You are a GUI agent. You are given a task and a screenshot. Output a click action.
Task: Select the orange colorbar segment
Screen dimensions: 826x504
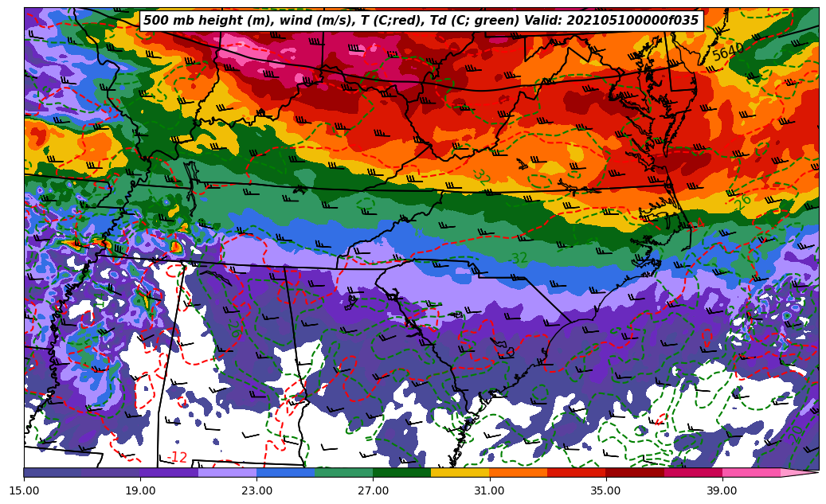point(518,472)
